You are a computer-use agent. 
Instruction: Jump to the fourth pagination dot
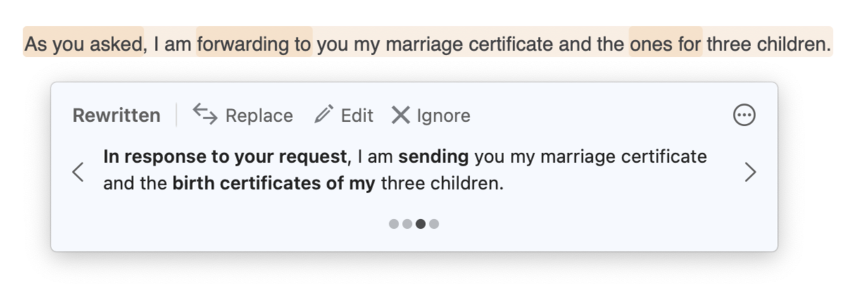click(x=434, y=224)
